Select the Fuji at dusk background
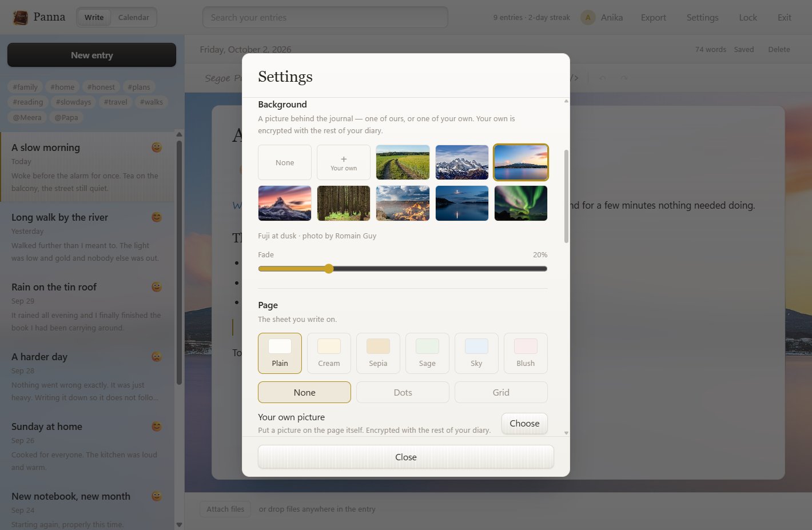Screen dimensions: 812x530 pyautogui.click(x=521, y=162)
